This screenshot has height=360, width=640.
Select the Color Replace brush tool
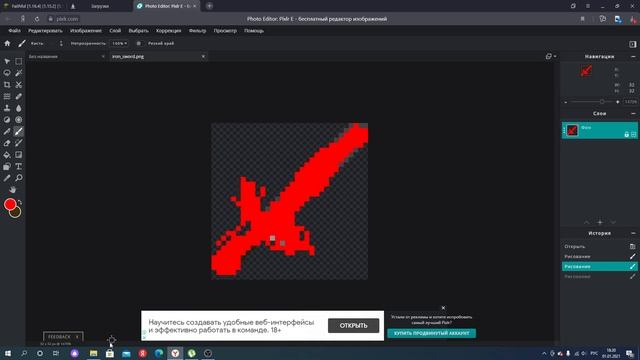(x=19, y=143)
